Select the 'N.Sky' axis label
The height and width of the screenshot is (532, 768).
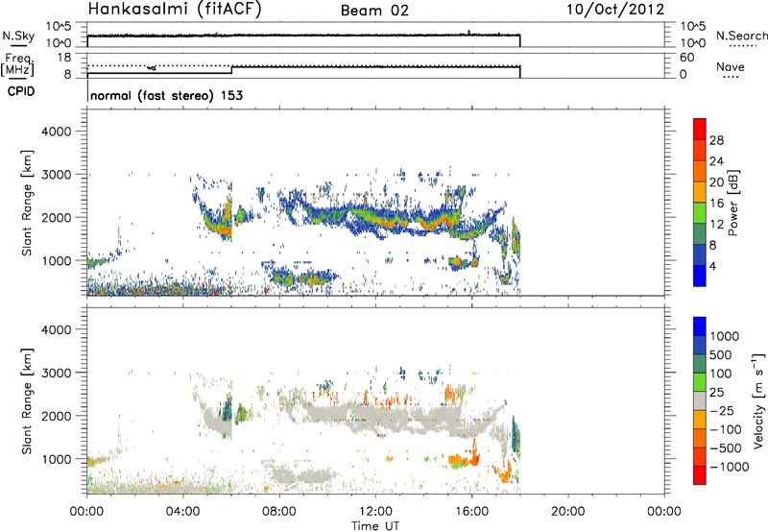coord(18,36)
